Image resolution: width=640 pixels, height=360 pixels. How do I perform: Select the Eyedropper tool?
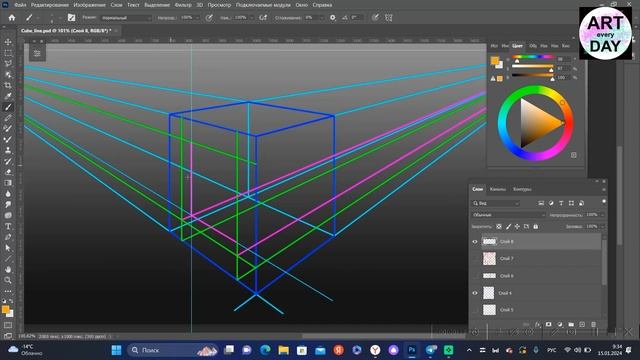point(8,96)
